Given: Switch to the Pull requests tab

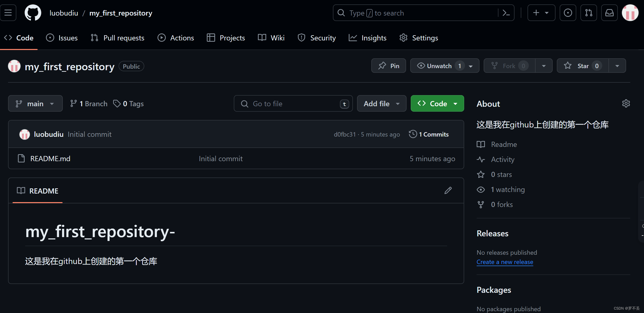Looking at the screenshot, I should point(118,38).
